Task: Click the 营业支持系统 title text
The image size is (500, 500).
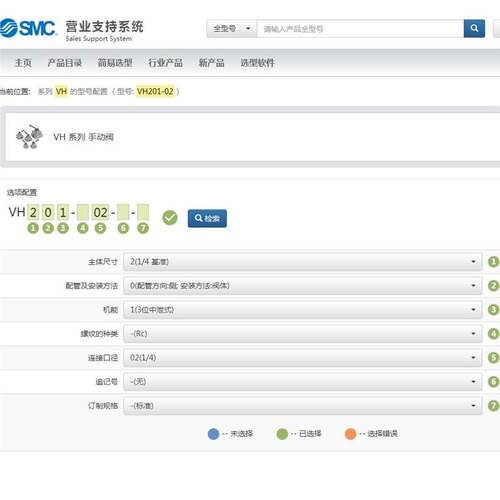Action: click(x=104, y=27)
